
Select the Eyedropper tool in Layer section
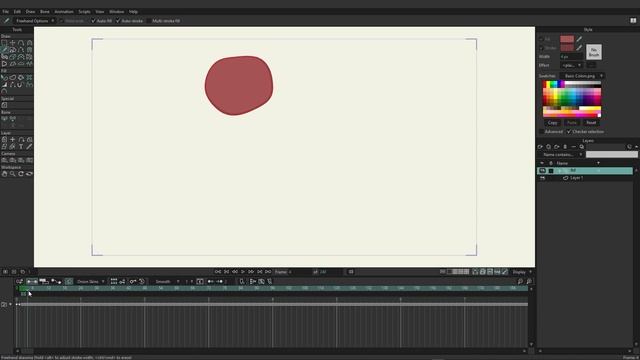[29, 147]
